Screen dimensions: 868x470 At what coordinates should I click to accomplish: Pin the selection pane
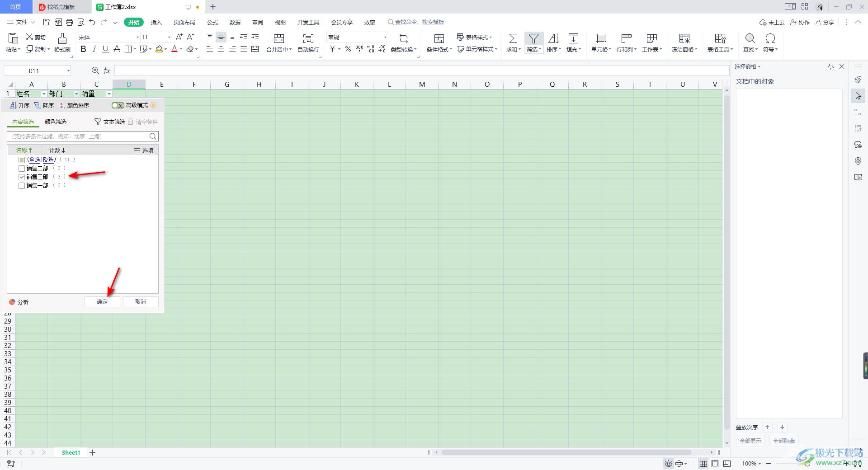click(830, 66)
